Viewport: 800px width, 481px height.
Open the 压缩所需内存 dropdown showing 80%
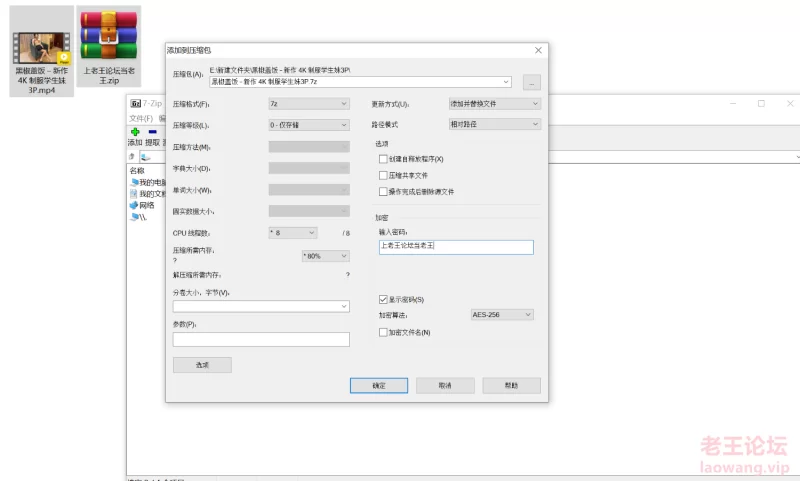[x=326, y=256]
